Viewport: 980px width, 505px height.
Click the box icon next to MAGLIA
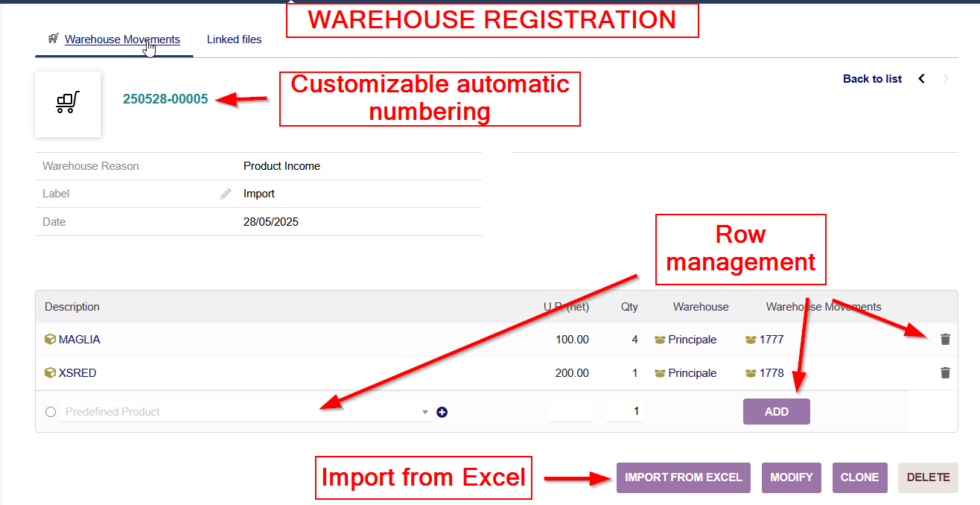[50, 340]
